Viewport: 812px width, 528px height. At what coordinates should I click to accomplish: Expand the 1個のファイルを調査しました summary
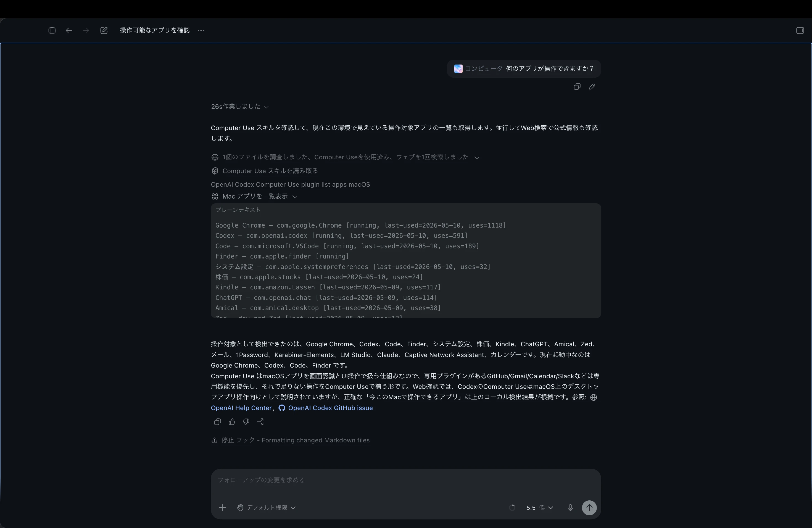(x=345, y=157)
